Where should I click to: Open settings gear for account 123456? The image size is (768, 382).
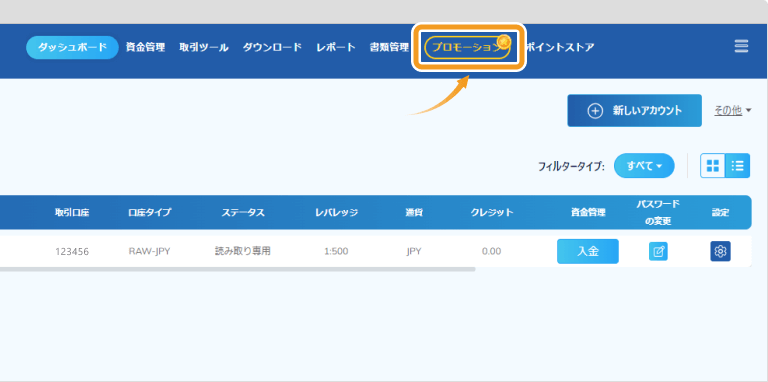[x=720, y=251]
